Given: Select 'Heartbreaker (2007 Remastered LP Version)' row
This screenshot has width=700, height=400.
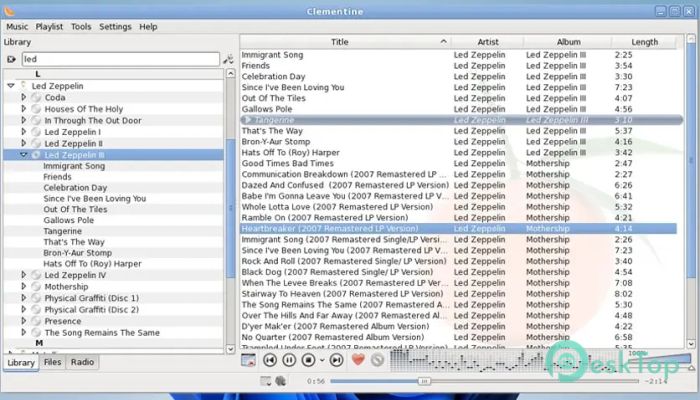Looking at the screenshot, I should [458, 229].
